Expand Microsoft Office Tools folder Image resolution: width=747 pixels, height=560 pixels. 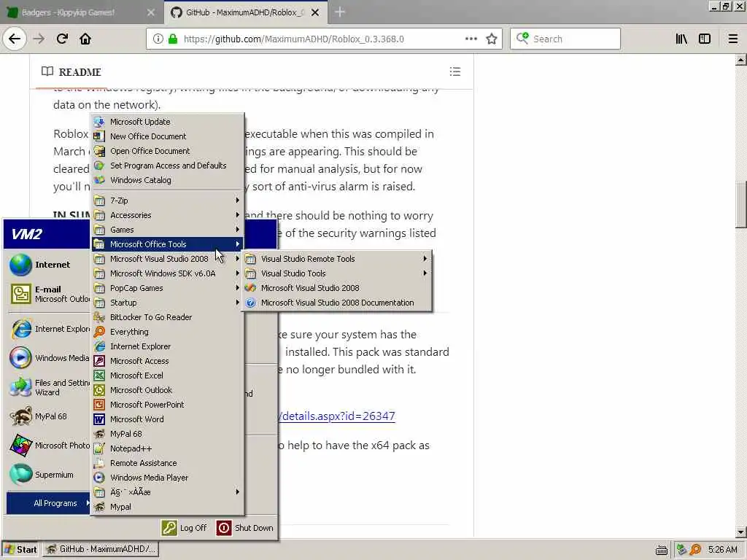169,244
